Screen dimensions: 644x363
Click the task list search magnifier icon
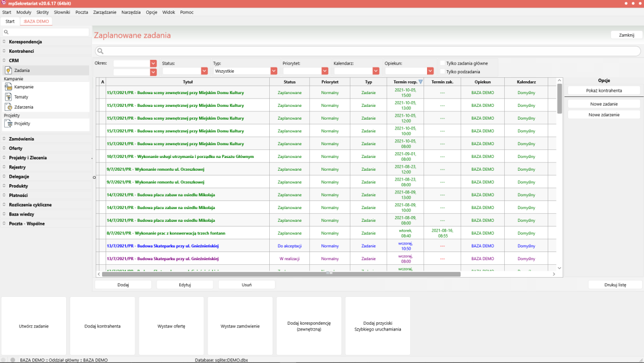[100, 51]
